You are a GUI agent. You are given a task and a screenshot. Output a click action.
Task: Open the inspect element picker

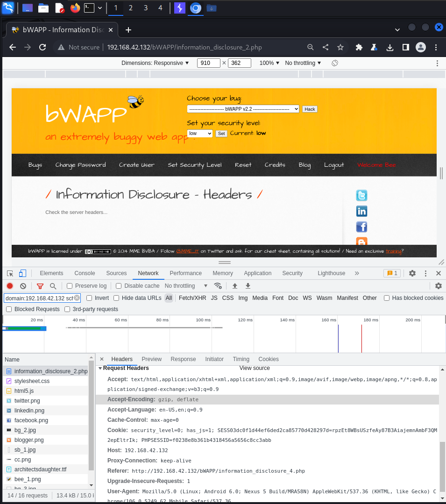(10, 273)
